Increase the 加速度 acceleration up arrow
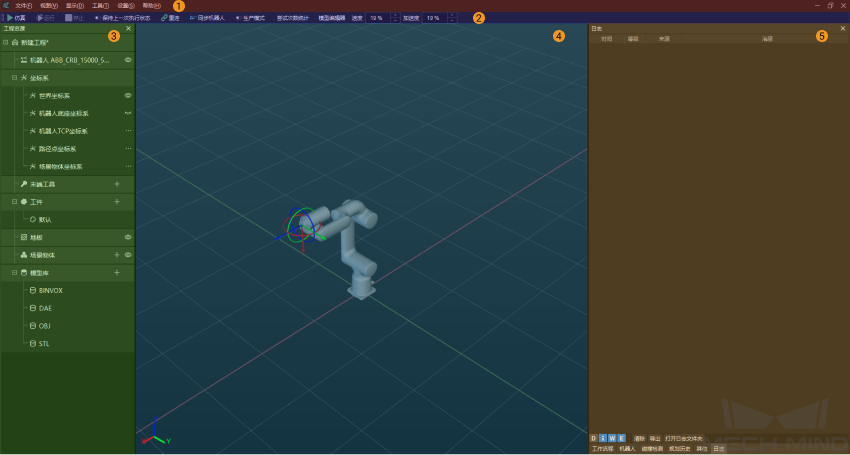The image size is (850, 455). [453, 15]
